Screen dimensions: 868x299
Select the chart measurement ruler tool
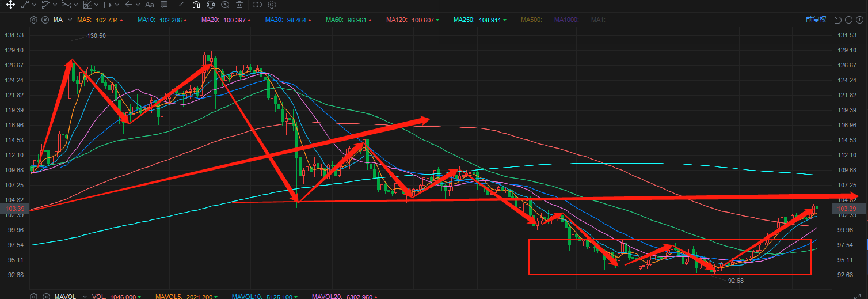87,5
